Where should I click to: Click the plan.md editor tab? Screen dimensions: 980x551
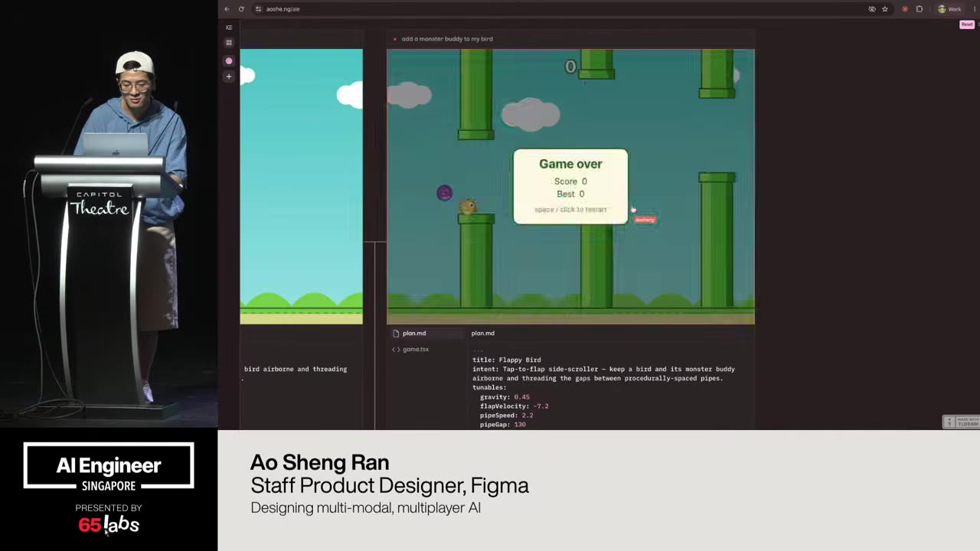point(483,333)
